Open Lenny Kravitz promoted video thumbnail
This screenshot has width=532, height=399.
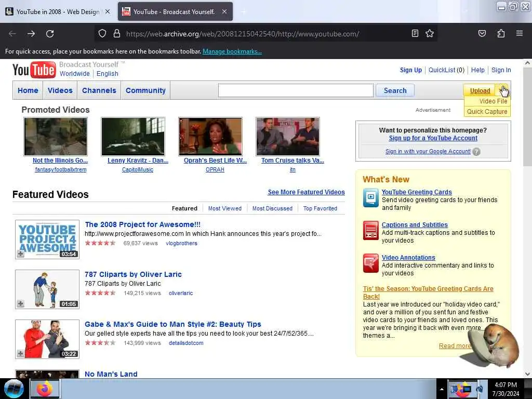point(133,137)
